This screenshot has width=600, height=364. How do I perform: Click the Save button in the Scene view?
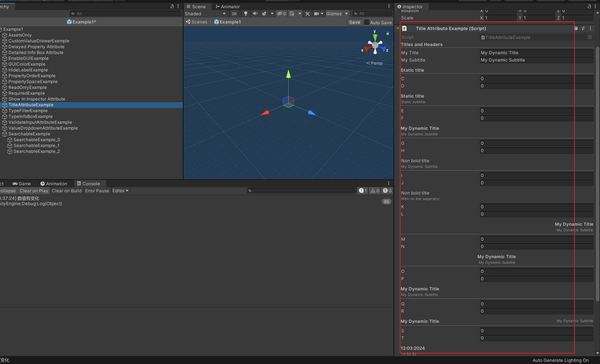coord(354,22)
